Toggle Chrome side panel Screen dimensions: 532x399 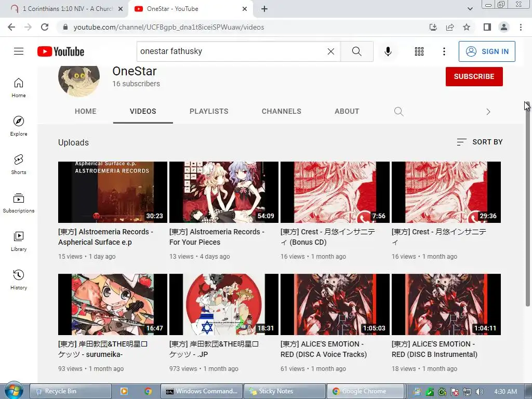tap(487, 27)
